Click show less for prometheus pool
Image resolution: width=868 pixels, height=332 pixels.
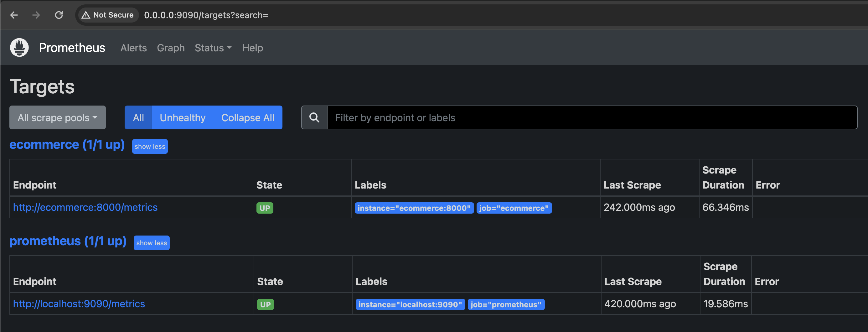152,243
